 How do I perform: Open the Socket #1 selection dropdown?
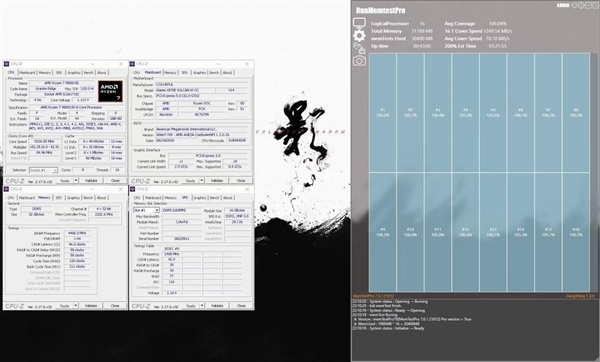43,170
